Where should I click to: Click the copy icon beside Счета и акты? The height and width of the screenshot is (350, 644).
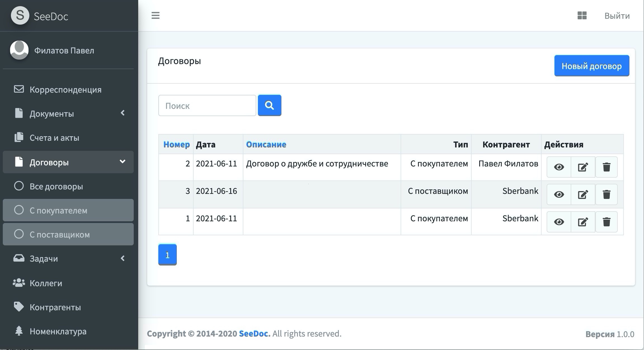(19, 137)
